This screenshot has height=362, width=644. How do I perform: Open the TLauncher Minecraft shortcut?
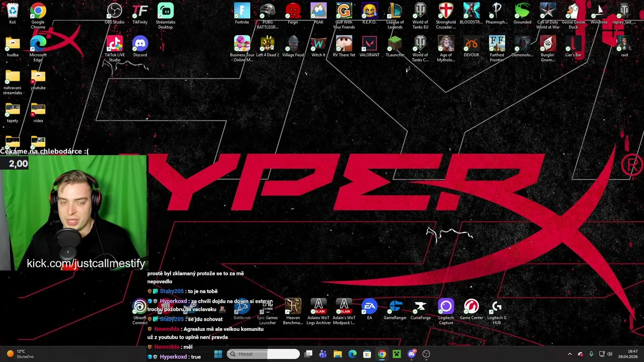point(395,47)
